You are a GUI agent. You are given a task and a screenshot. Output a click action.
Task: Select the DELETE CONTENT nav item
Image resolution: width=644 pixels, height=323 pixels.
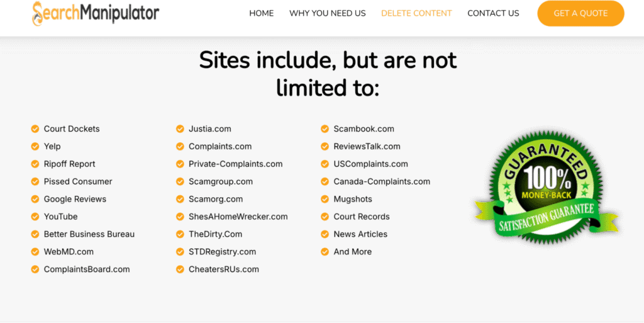(416, 13)
